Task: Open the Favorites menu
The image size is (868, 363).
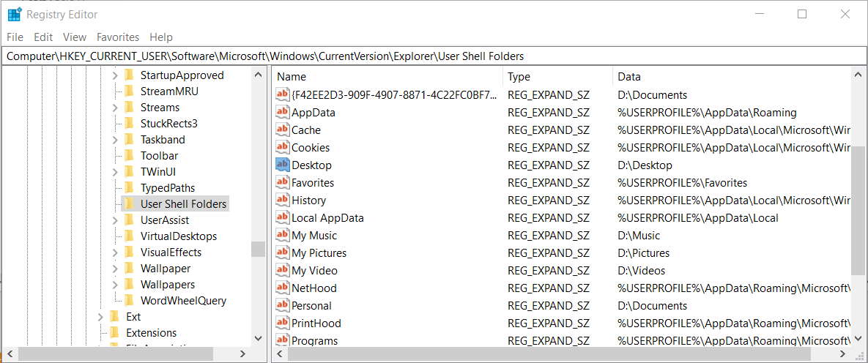Action: [x=118, y=37]
